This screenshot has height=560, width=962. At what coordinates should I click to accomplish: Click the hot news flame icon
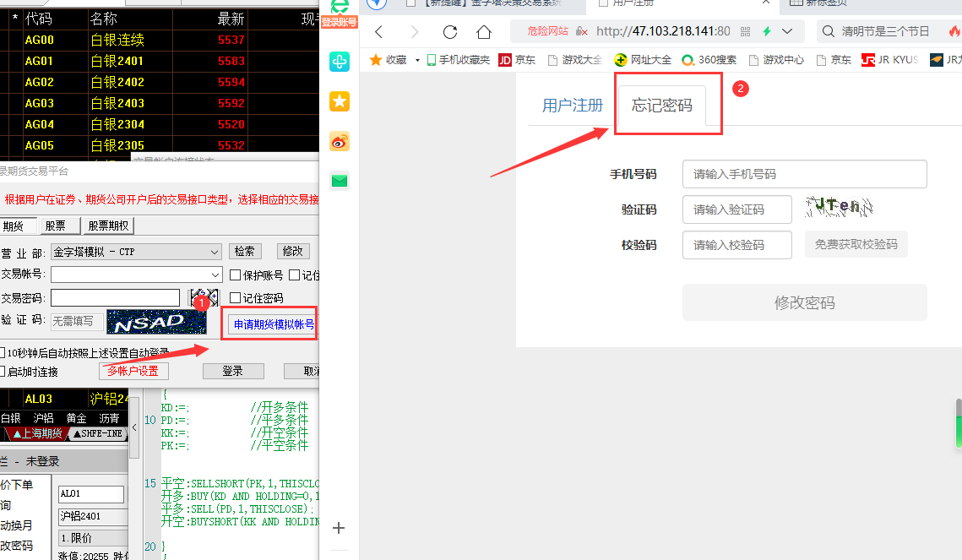tap(954, 31)
